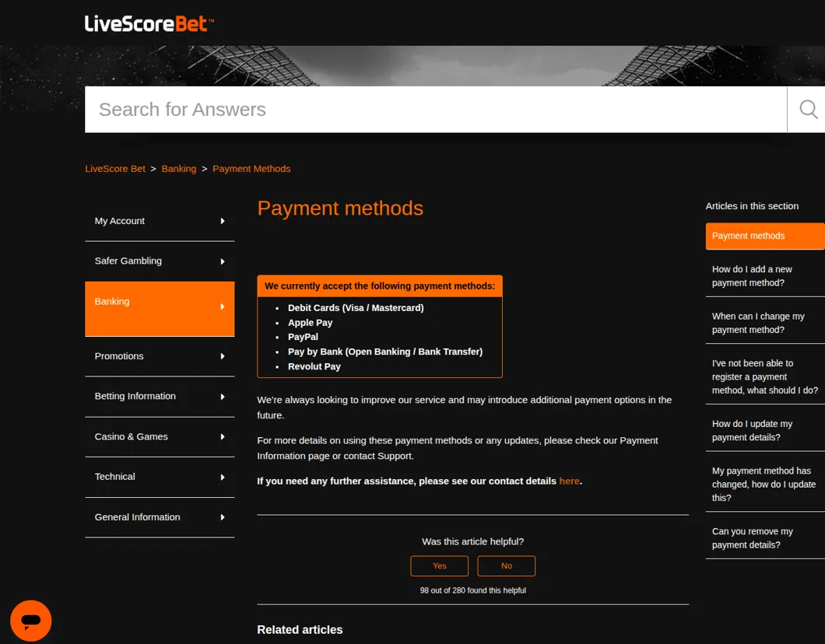This screenshot has height=644, width=825.
Task: Expand the Technical arrow
Action: point(223,478)
